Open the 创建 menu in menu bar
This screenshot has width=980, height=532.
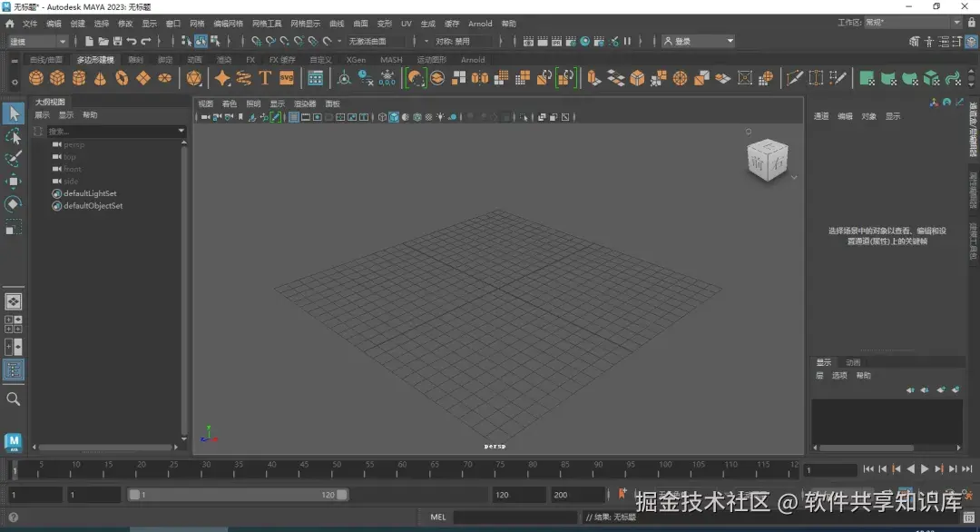click(77, 24)
